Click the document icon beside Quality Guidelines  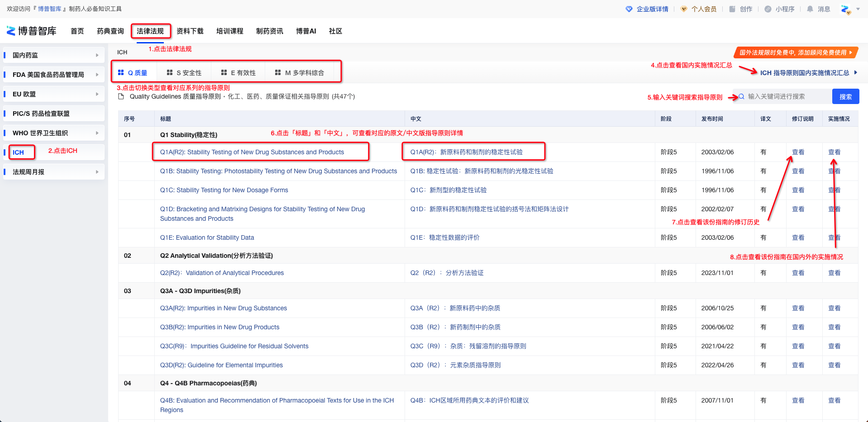coord(121,96)
